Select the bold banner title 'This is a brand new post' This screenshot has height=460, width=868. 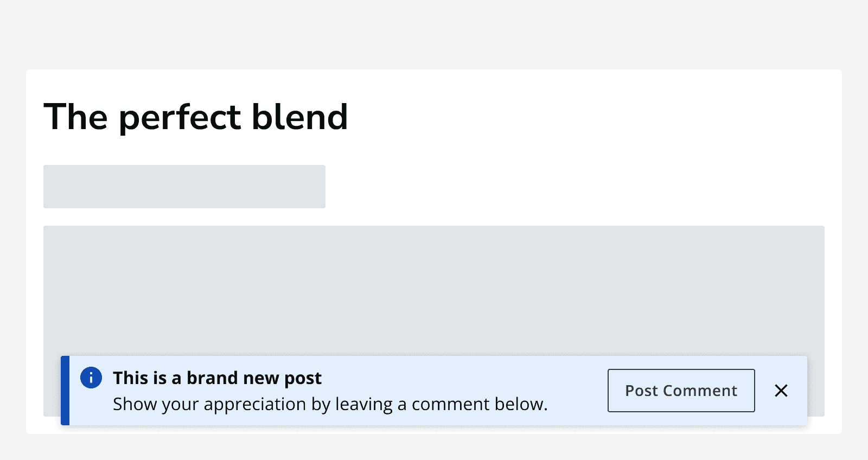(217, 378)
